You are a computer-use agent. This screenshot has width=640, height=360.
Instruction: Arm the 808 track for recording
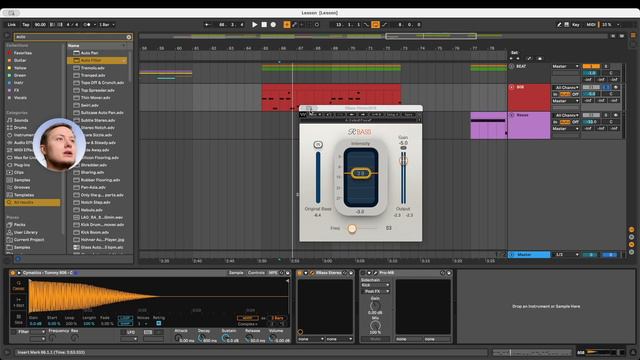pos(616,87)
